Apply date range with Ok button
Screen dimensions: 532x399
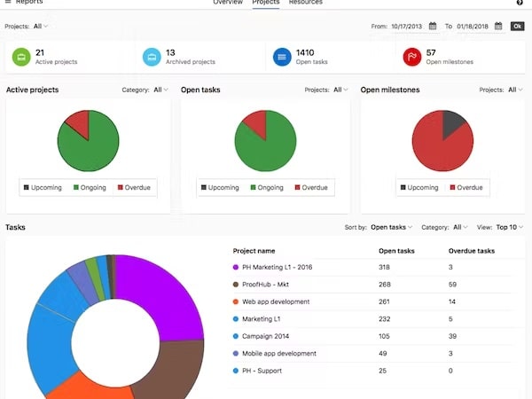tap(518, 26)
